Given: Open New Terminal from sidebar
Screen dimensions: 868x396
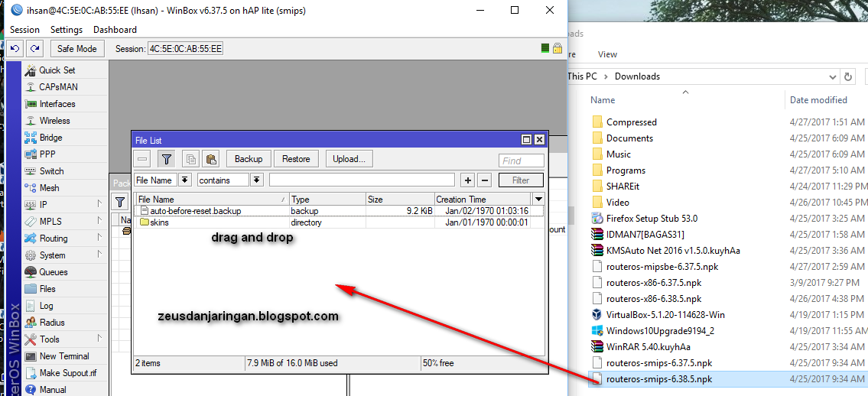Looking at the screenshot, I should 64,356.
